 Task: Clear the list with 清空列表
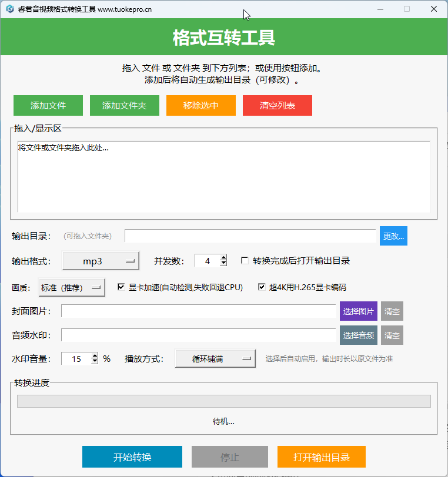[278, 106]
